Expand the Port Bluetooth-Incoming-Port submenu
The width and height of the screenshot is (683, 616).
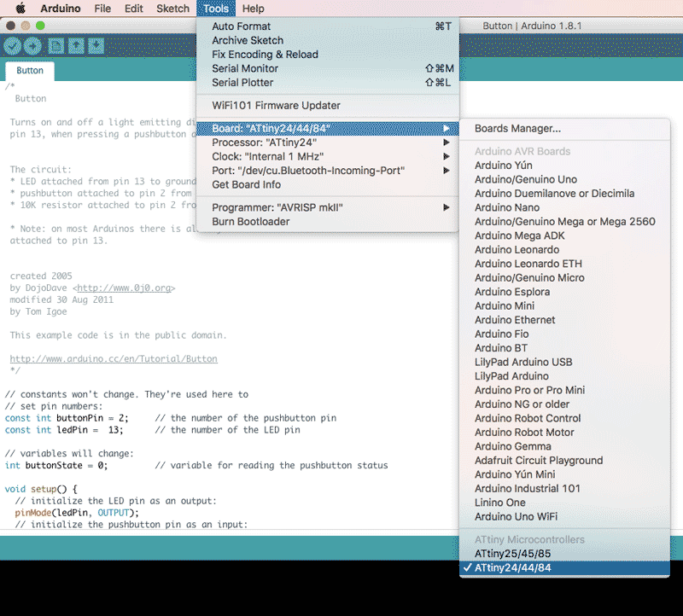(x=328, y=171)
